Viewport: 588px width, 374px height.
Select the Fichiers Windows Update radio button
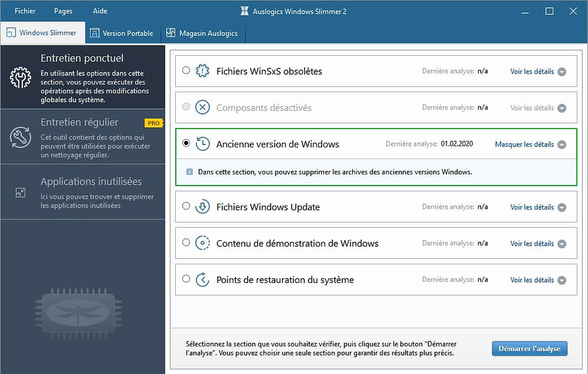(x=186, y=206)
